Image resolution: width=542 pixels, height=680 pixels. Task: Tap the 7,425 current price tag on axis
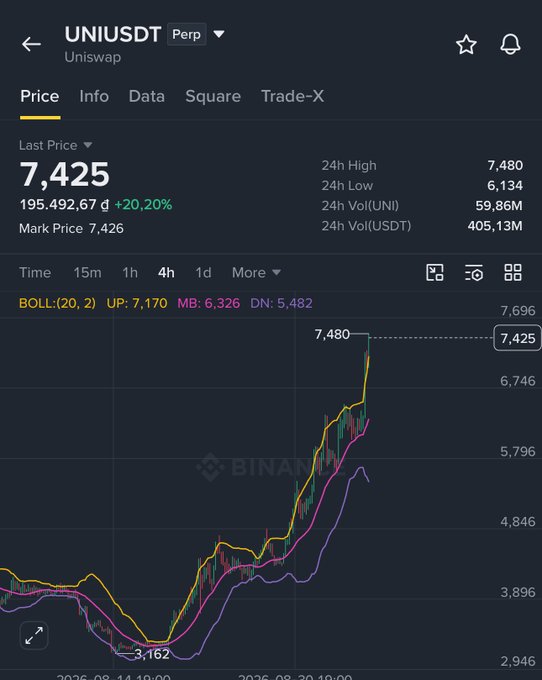click(x=517, y=338)
